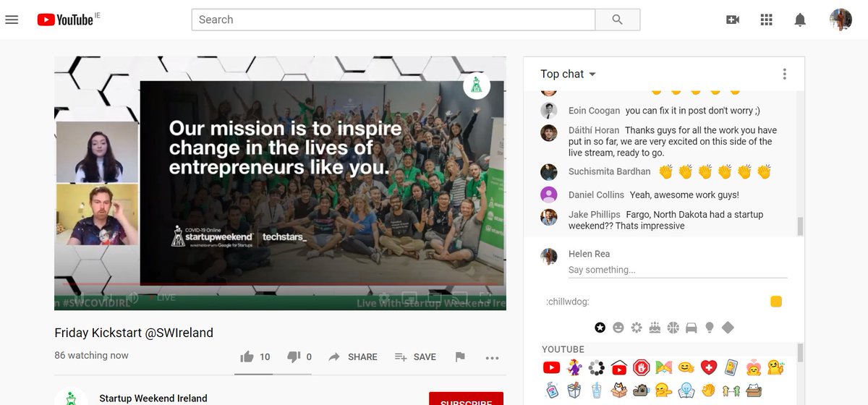Image resolution: width=868 pixels, height=405 pixels.
Task: Select the diamond symbols emoji category
Action: point(728,328)
